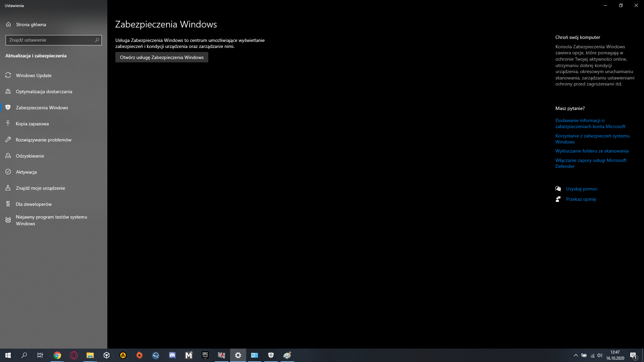Open Windows Security shield on taskbar
This screenshot has width=644, height=362.
click(x=271, y=355)
